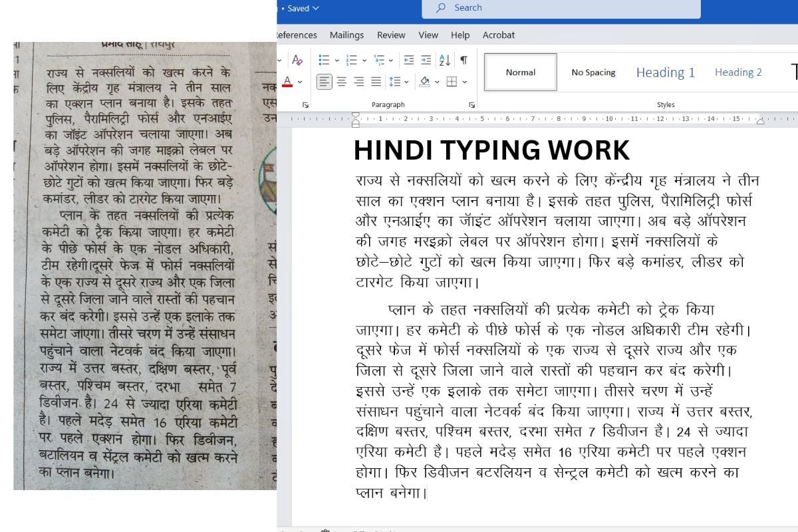Toggle align left for paragraph
Viewport: 798px width, 532px height.
[324, 82]
